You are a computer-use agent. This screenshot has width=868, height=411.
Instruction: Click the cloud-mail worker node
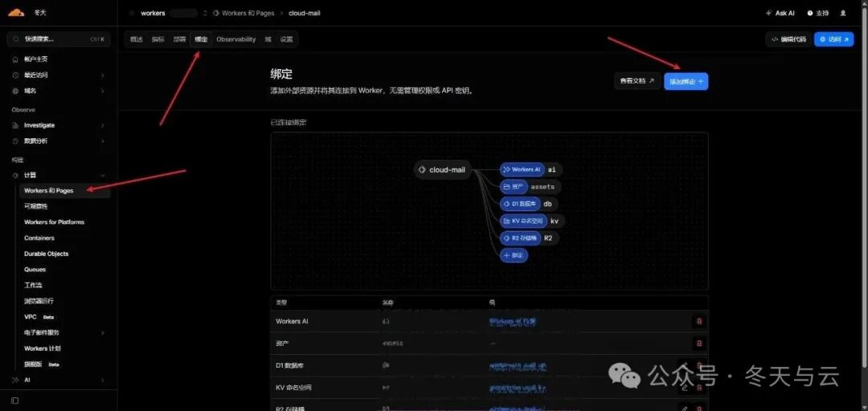pyautogui.click(x=442, y=170)
